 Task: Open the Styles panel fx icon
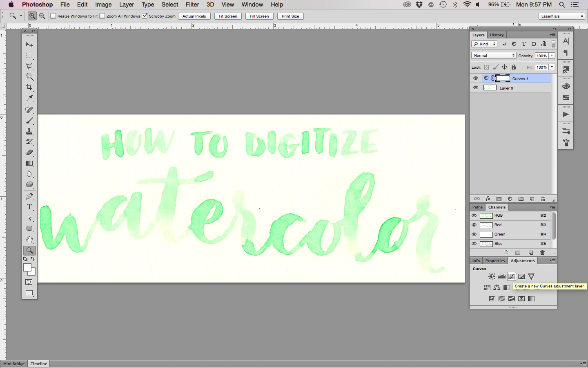566,70
